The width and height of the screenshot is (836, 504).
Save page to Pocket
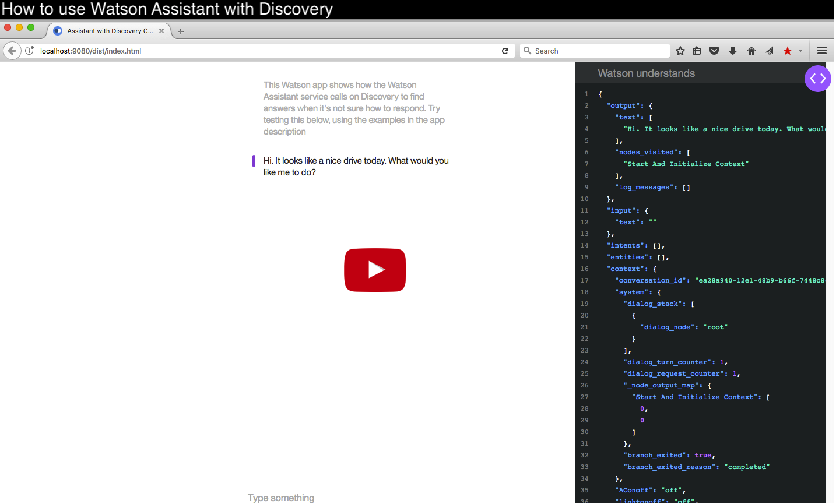point(714,51)
